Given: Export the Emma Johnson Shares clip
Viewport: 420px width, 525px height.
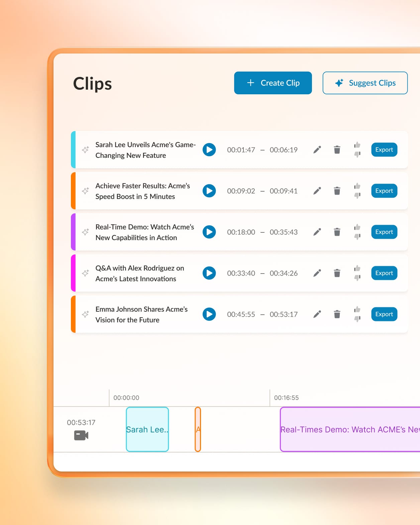Looking at the screenshot, I should 384,314.
